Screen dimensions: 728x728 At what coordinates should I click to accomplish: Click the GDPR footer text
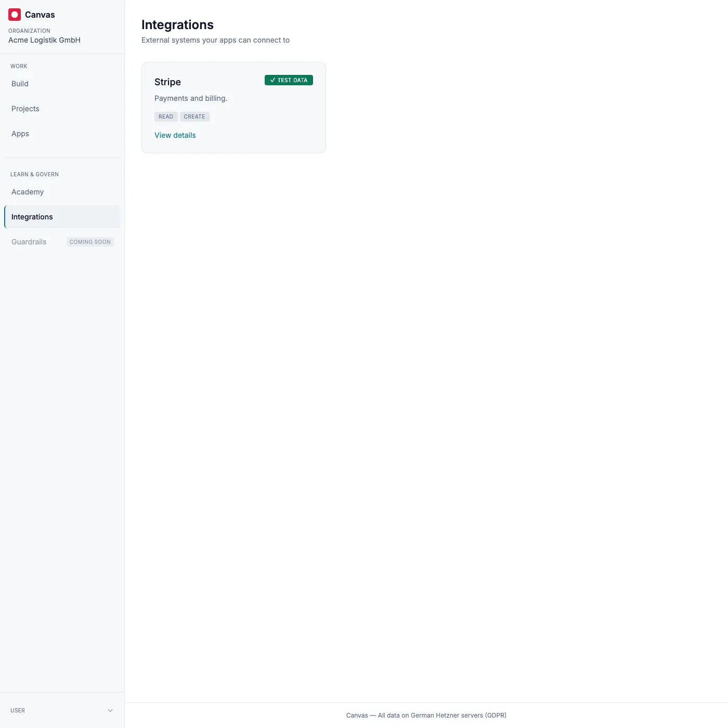pyautogui.click(x=426, y=716)
